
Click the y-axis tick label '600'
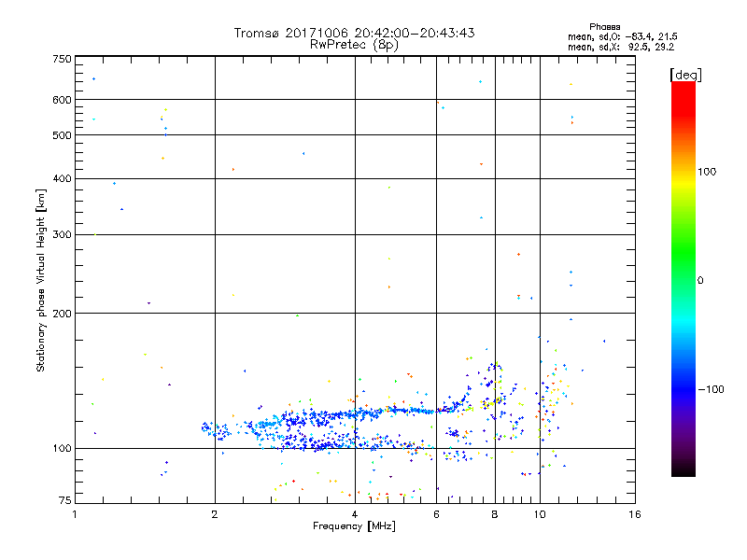pyautogui.click(x=62, y=100)
